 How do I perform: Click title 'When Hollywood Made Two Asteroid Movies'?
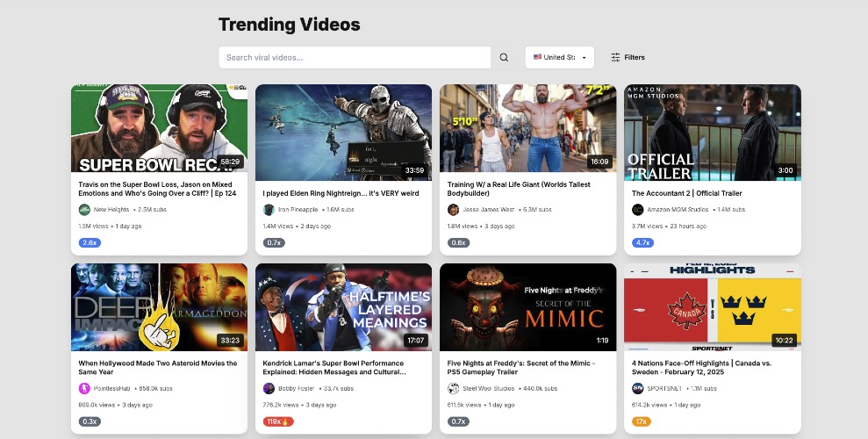tap(157, 368)
